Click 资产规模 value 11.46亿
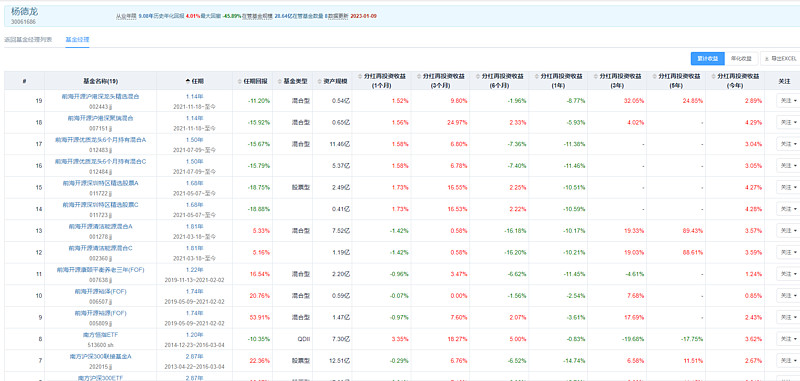The height and width of the screenshot is (381, 800). 340,144
